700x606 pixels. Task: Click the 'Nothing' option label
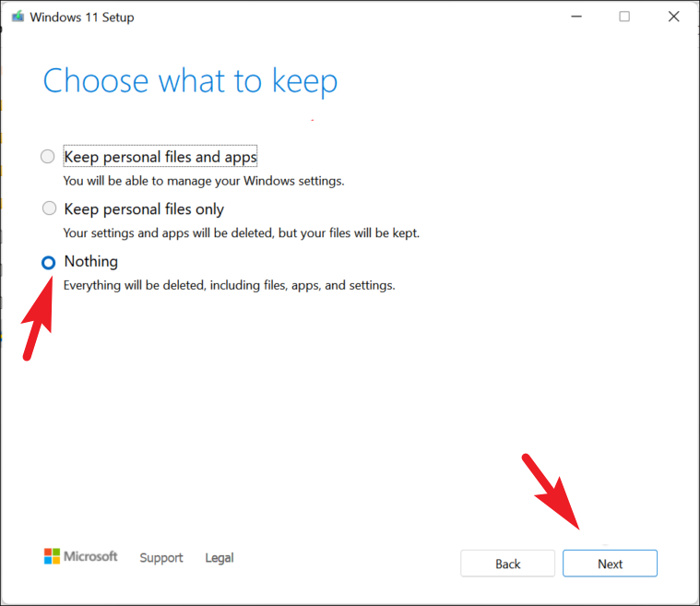[x=91, y=261]
